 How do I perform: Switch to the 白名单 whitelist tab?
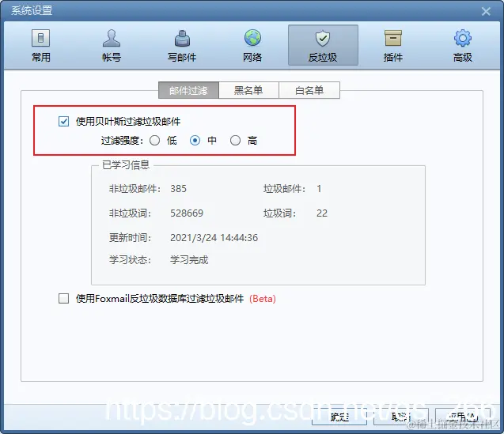pyautogui.click(x=309, y=90)
